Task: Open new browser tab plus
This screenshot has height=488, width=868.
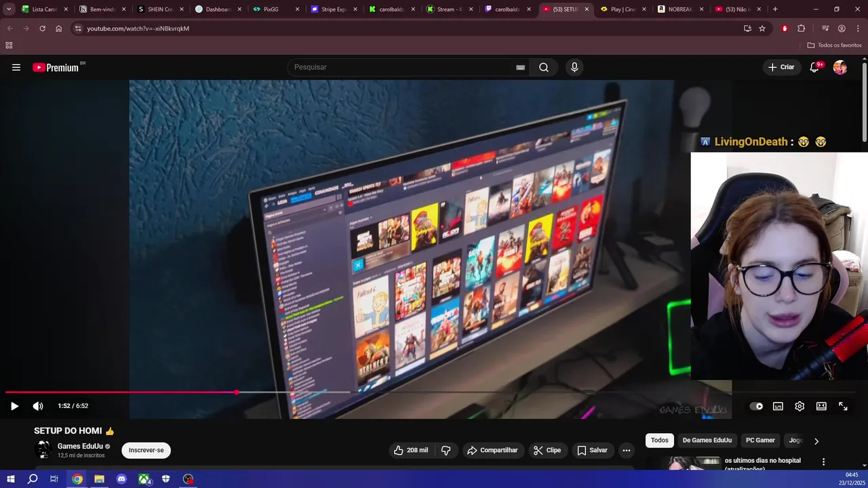Action: 775,9
